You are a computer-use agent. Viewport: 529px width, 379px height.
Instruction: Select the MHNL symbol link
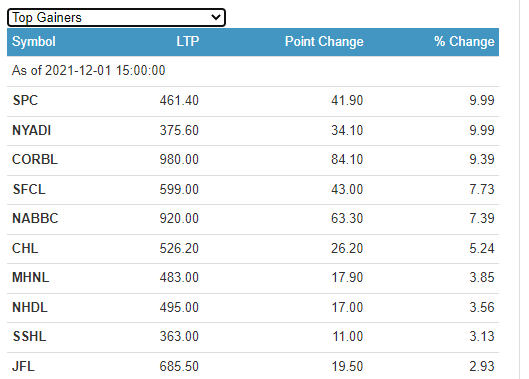(x=31, y=277)
